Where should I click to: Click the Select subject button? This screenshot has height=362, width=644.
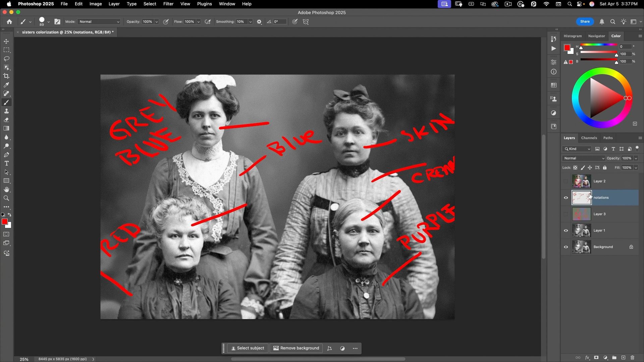point(248,348)
